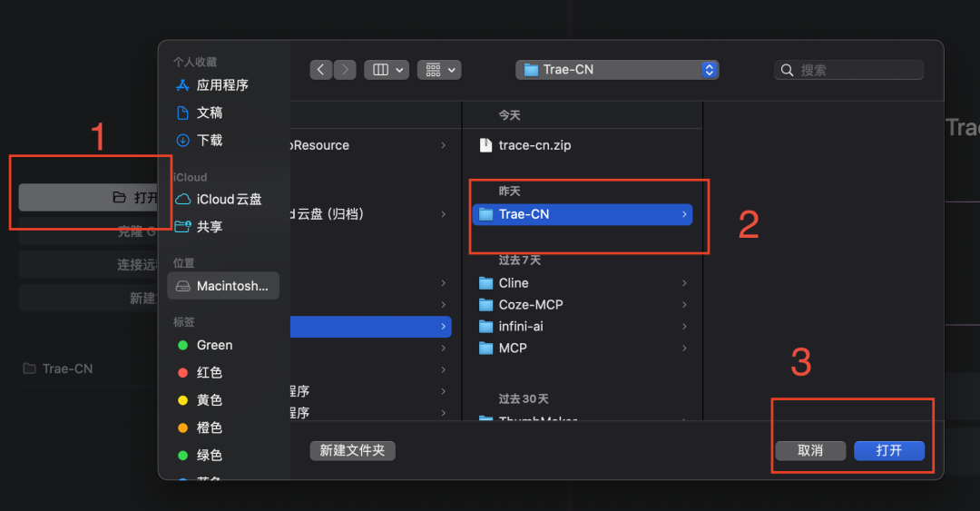The height and width of the screenshot is (511, 980).
Task: Click the 取消 cancel button
Action: [x=810, y=450]
